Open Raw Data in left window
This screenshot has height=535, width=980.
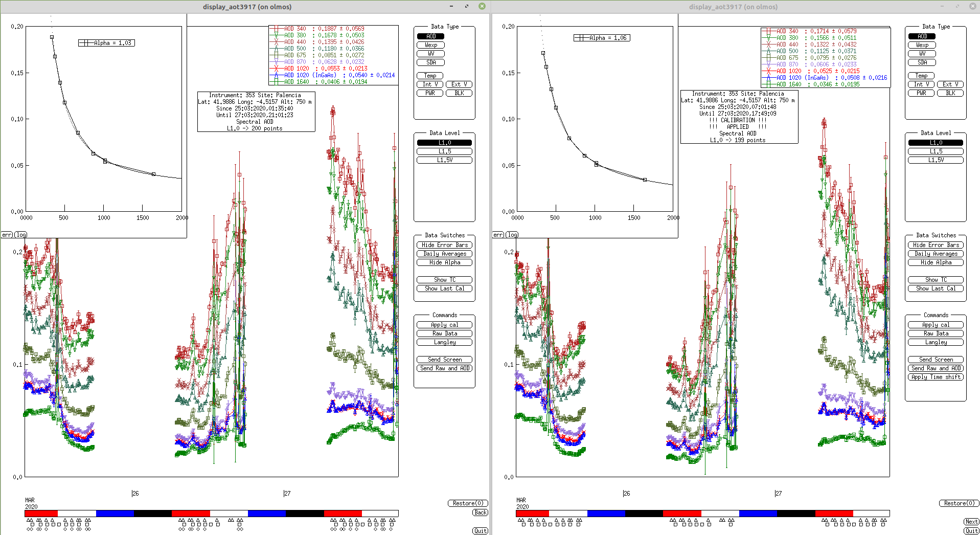444,333
